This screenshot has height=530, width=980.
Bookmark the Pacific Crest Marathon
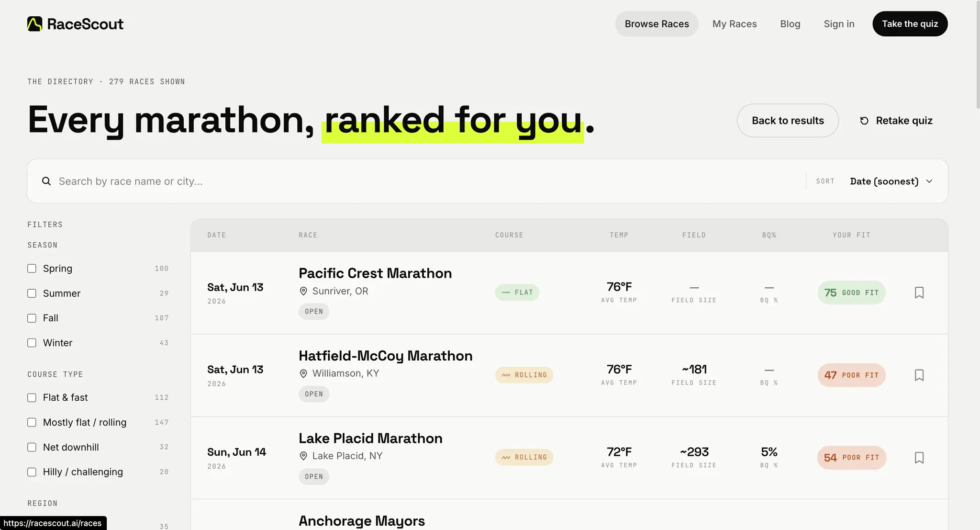click(x=919, y=293)
